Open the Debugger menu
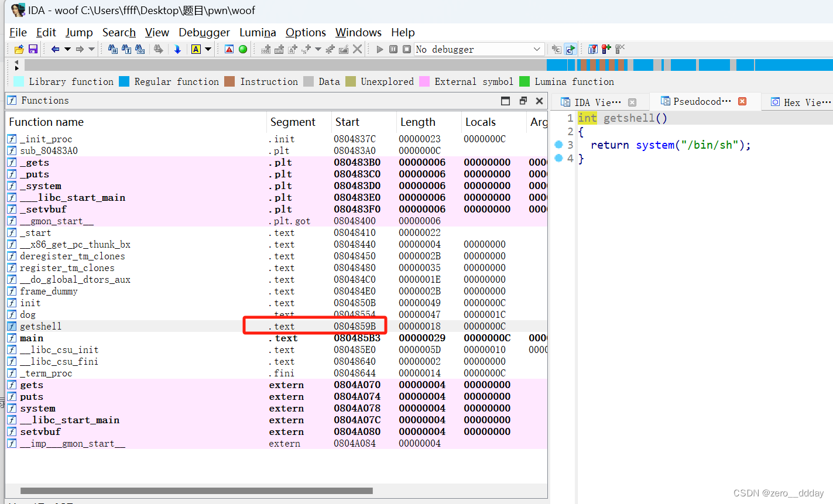Image resolution: width=833 pixels, height=504 pixels. (204, 32)
